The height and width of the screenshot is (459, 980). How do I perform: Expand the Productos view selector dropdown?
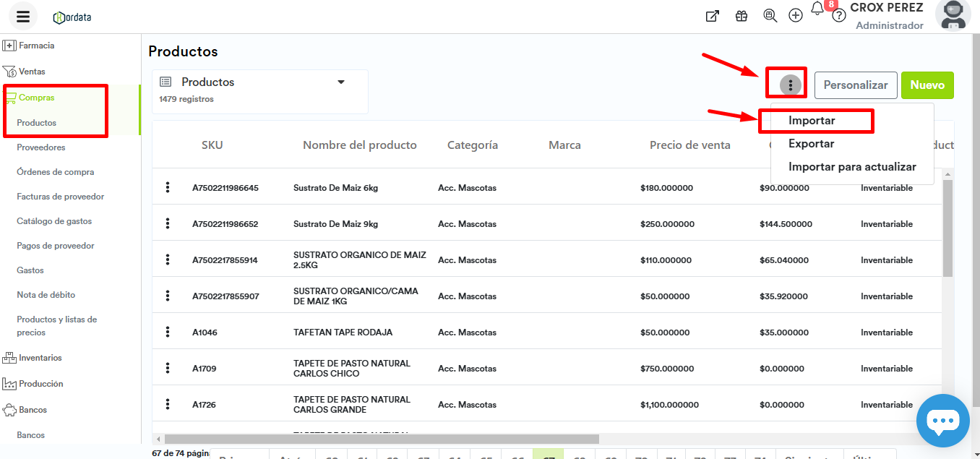tap(341, 82)
